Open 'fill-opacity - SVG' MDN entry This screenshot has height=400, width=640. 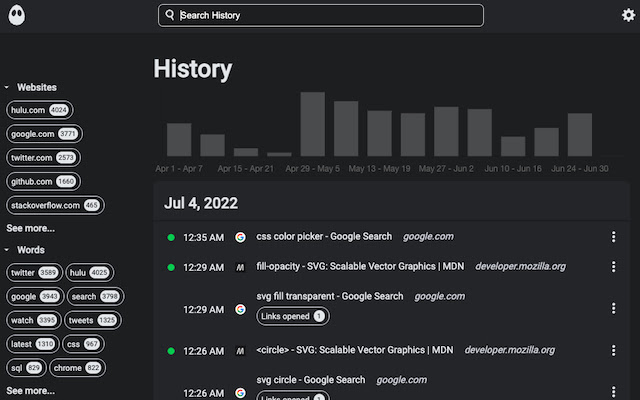click(x=360, y=267)
